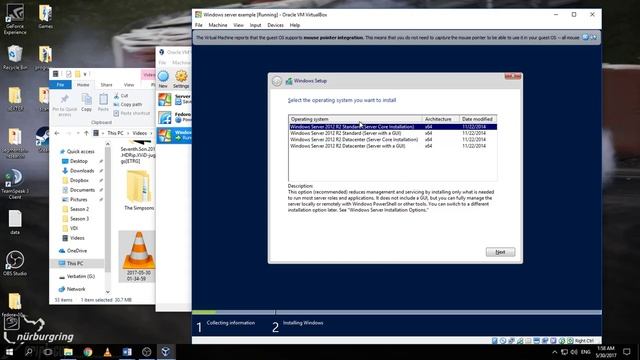The width and height of the screenshot is (640, 360).
Task: Select the Server VM entry at top of list
Action: coord(174,99)
